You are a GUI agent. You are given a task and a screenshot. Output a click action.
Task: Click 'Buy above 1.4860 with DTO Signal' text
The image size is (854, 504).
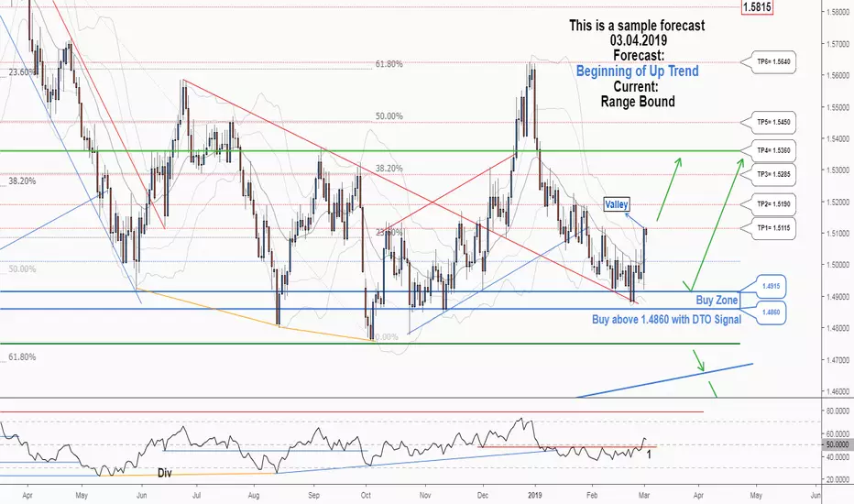[x=667, y=319]
